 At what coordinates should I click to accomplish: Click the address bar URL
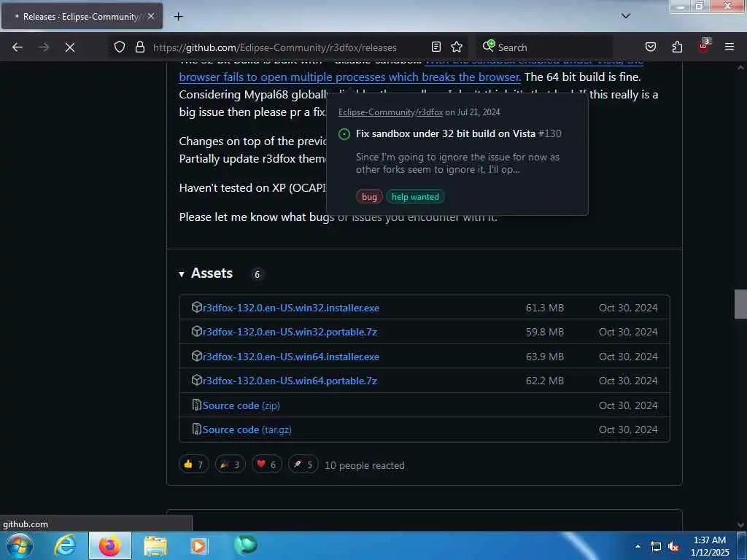275,47
